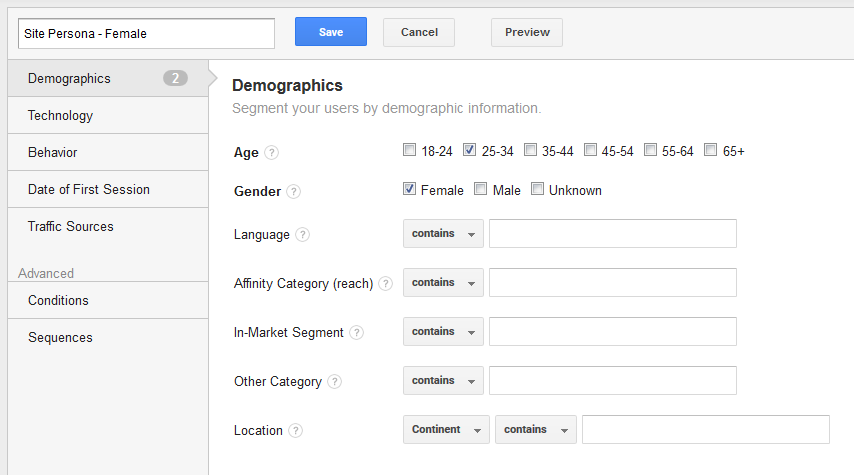Image resolution: width=854 pixels, height=475 pixels.
Task: Show help tooltip for Language
Action: point(302,235)
